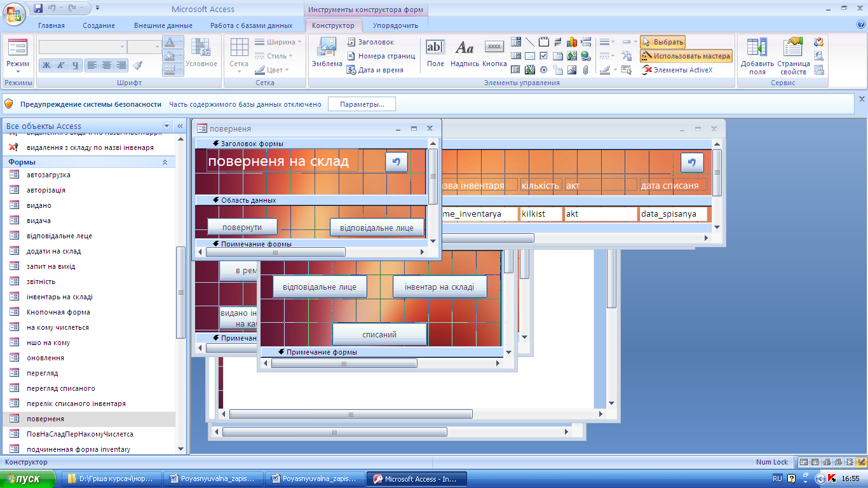
Task: Click navigation pane vertical scrollbar
Action: click(181, 292)
